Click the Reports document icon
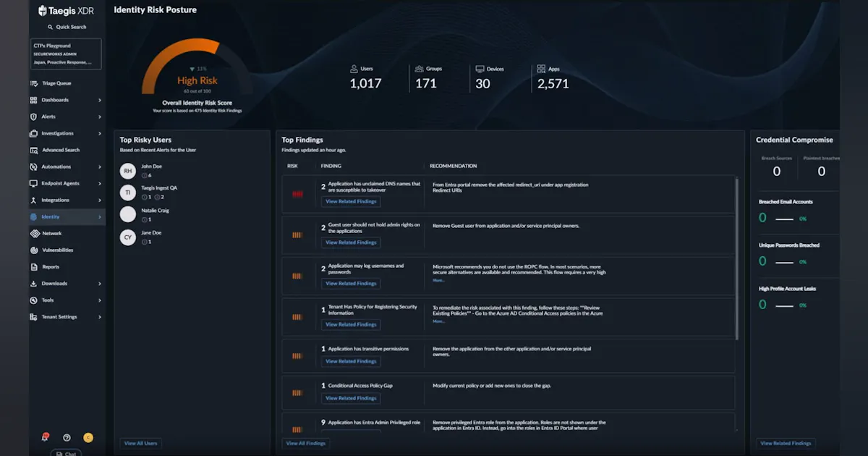 click(34, 266)
